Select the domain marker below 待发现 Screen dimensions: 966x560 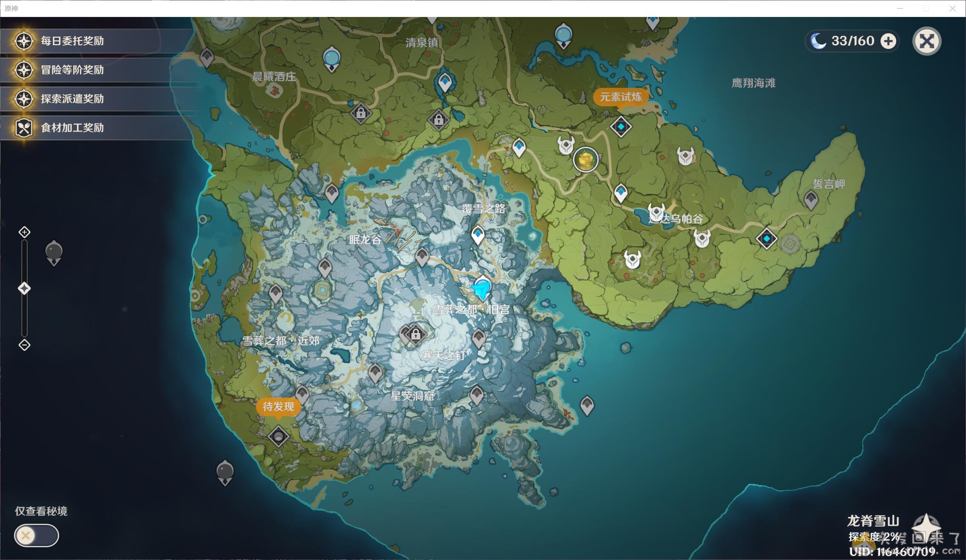click(x=278, y=436)
